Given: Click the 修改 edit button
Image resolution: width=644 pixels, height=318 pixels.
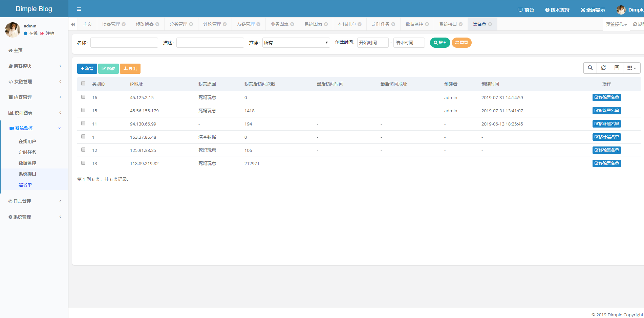Looking at the screenshot, I should coord(108,69).
